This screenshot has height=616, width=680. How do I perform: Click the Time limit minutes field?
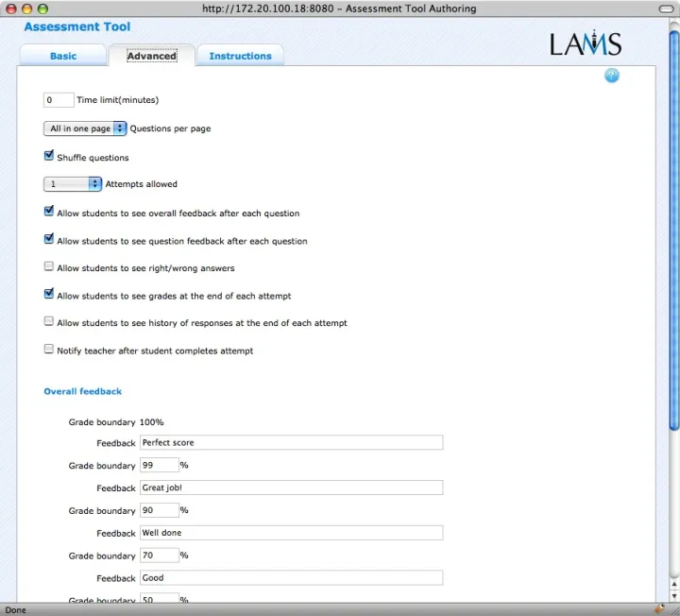point(59,100)
